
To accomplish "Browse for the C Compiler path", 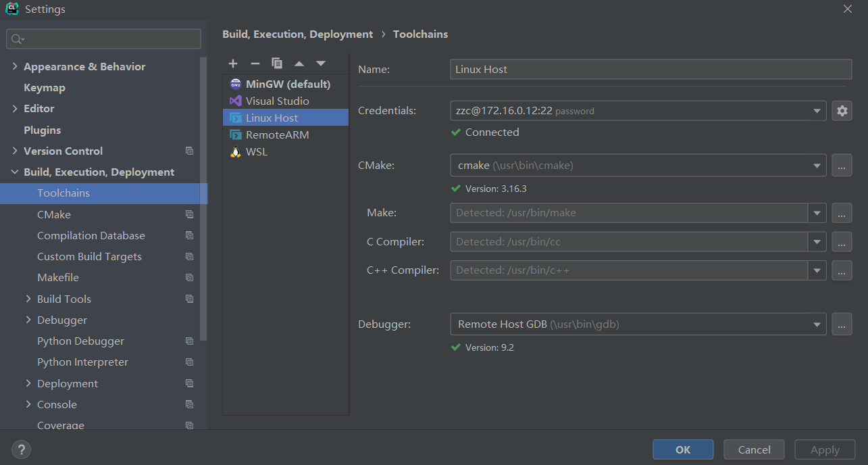I will pos(842,241).
